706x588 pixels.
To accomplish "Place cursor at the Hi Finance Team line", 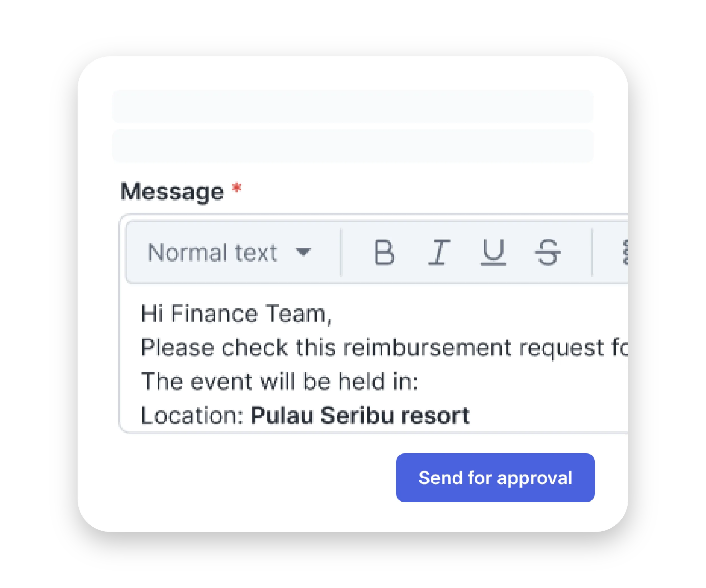I will [235, 314].
